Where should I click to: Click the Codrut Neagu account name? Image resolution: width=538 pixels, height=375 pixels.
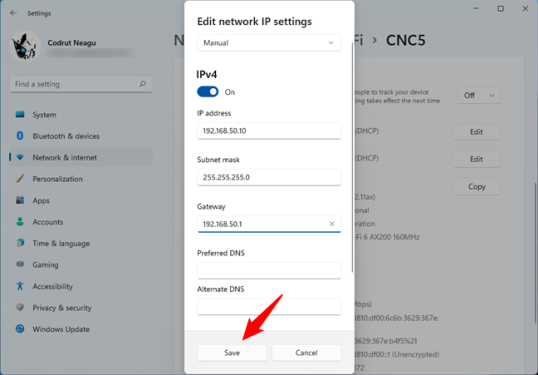point(72,43)
